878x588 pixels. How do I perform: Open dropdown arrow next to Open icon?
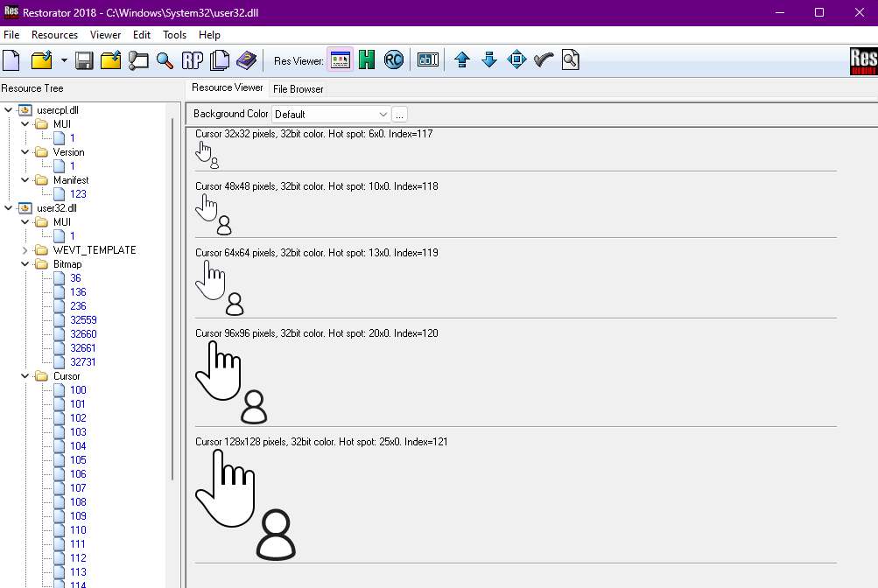[x=64, y=59]
